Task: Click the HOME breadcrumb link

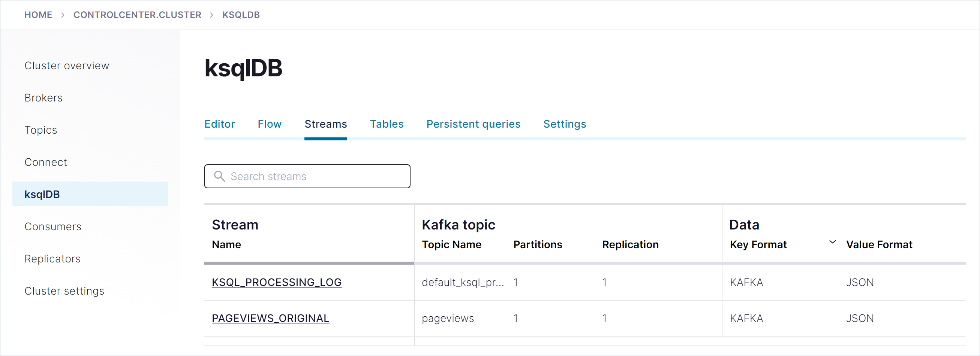Action: 38,15
